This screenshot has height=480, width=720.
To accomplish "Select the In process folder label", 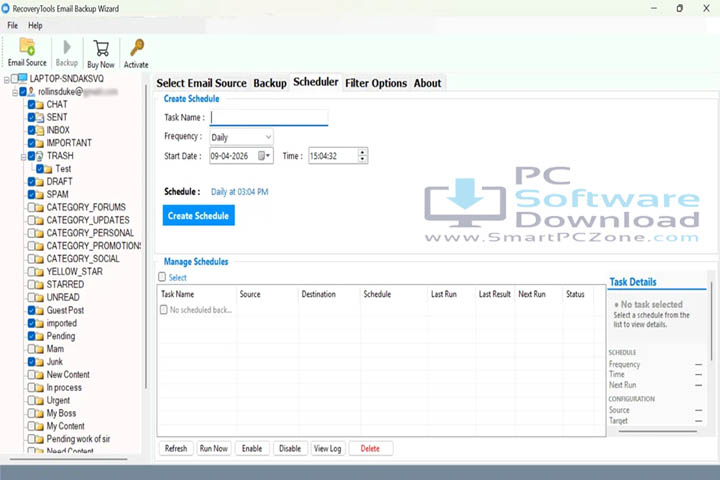I will click(64, 387).
